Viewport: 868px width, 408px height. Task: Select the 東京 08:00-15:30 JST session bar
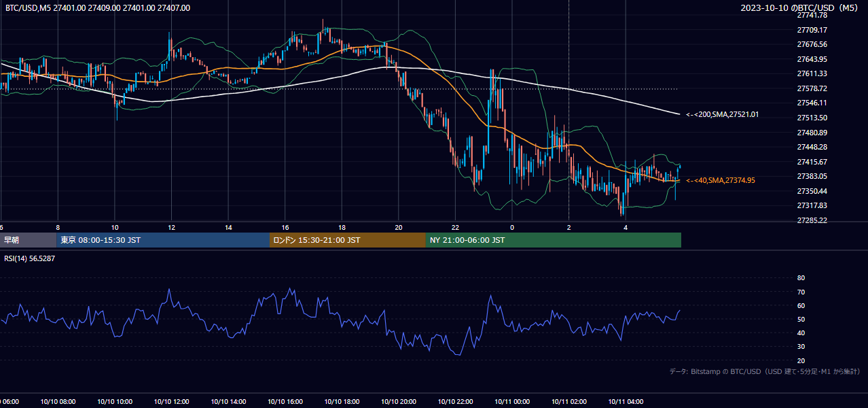coord(163,240)
